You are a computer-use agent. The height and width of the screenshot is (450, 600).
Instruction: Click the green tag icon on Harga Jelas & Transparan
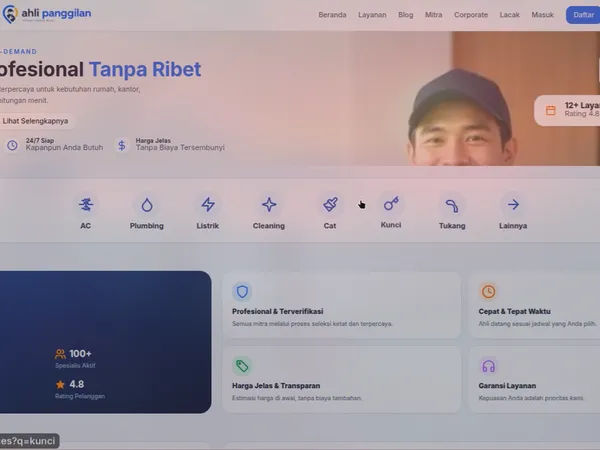(x=242, y=366)
